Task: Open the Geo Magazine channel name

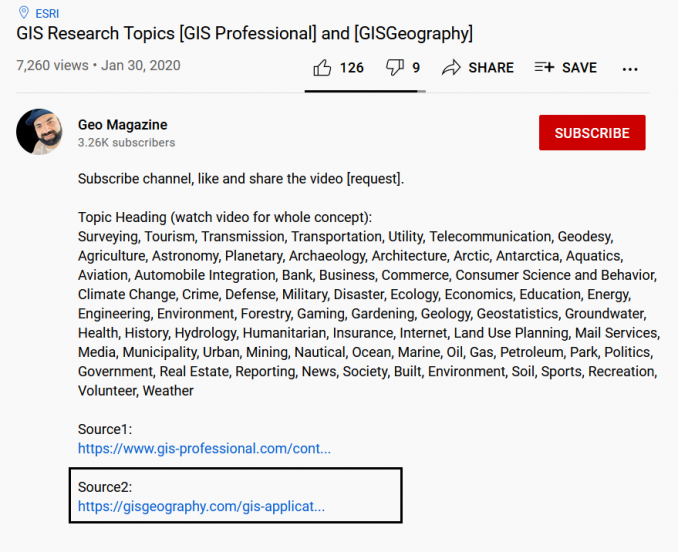Action: [122, 124]
